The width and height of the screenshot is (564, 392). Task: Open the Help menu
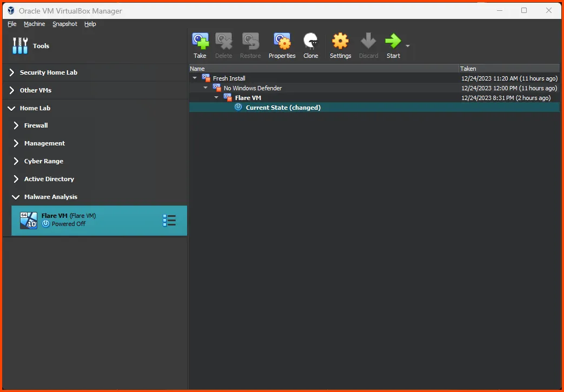pyautogui.click(x=90, y=24)
